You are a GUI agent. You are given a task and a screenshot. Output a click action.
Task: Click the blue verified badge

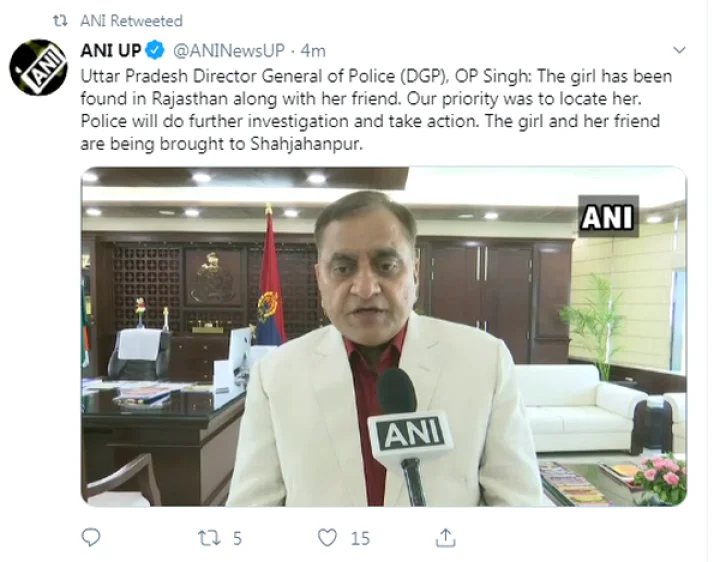coord(155,50)
